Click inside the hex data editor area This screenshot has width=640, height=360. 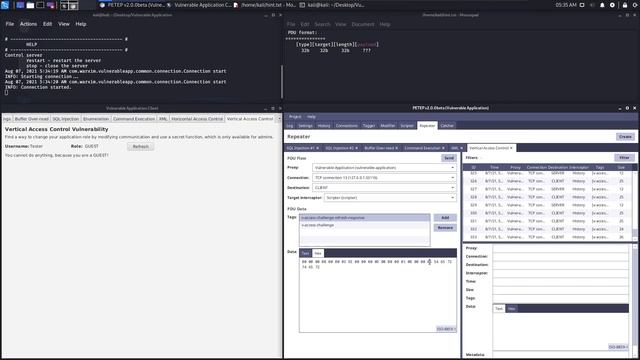pyautogui.click(x=378, y=294)
